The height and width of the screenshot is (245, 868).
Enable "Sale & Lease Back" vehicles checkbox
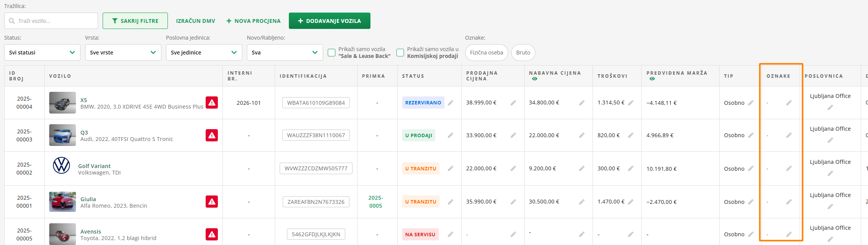332,53
